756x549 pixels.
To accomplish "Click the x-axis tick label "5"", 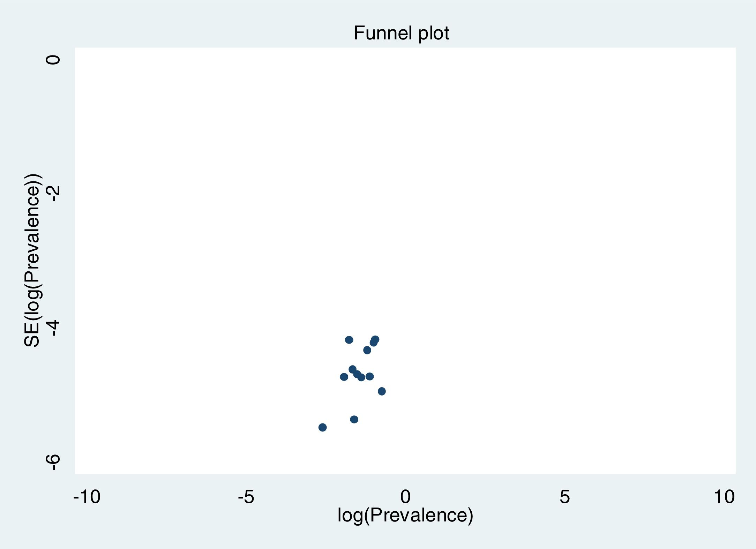I will click(x=564, y=497).
